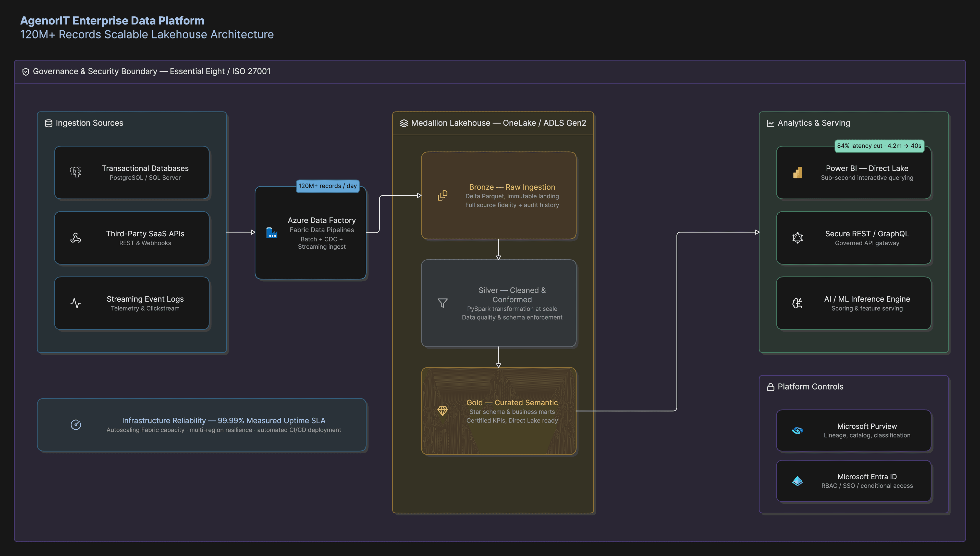
Task: Click the 120M+ Records Scalable Lakehouse Architecture subtitle
Action: click(147, 34)
